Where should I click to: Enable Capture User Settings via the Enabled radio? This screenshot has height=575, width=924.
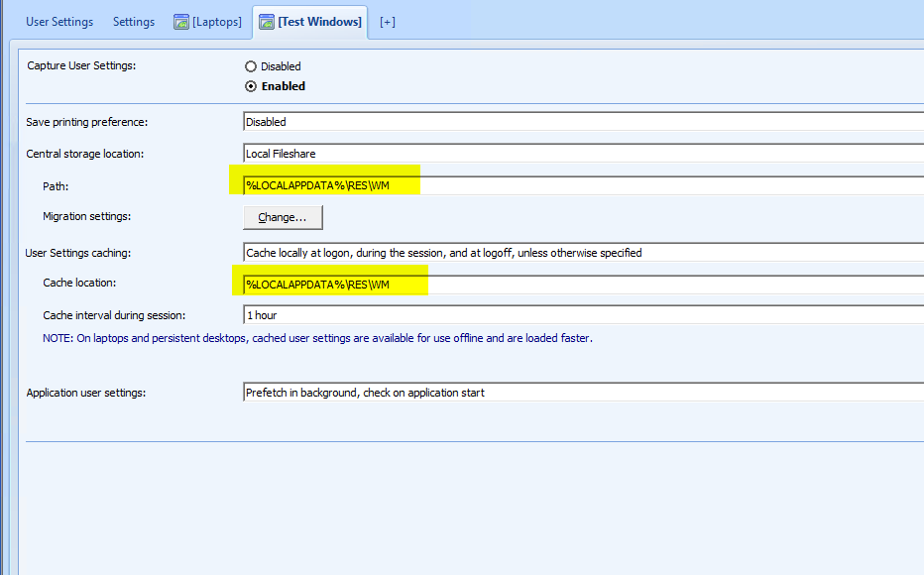click(250, 86)
